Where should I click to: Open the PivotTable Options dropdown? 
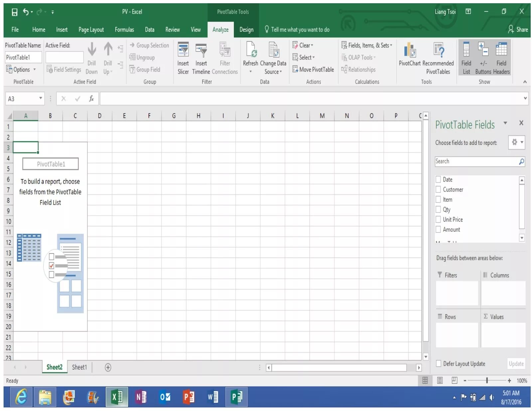(21, 69)
